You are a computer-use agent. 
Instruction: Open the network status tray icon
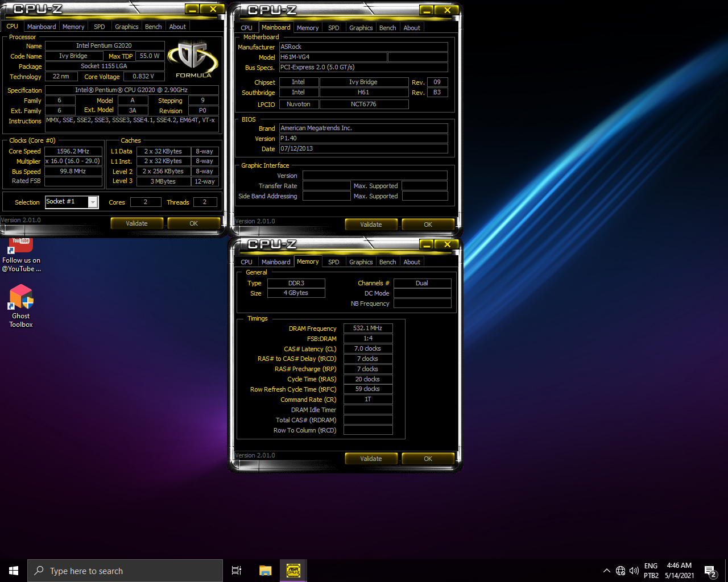click(x=621, y=571)
